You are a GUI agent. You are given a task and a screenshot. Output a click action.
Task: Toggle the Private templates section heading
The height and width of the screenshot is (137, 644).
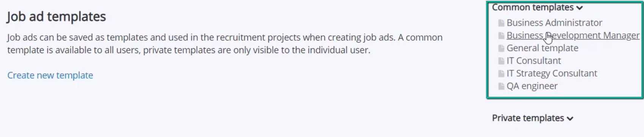[533, 118]
